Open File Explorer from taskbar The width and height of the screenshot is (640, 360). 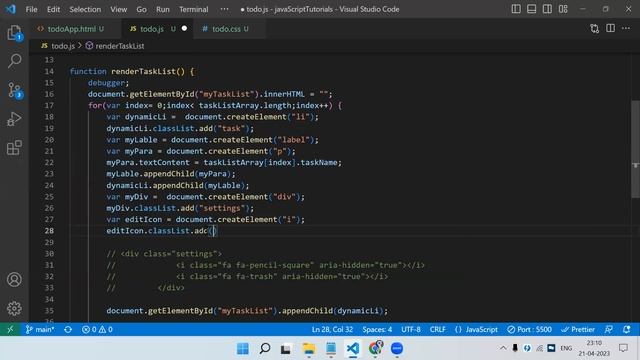coord(309,348)
